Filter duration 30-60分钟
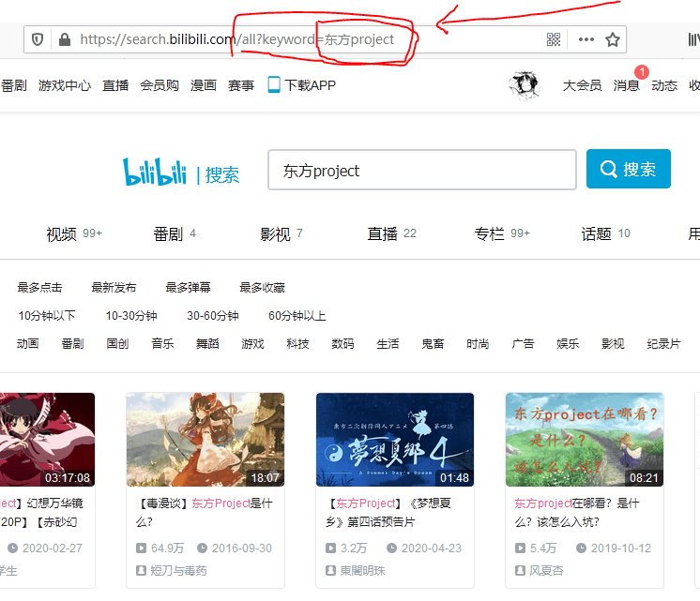This screenshot has width=700, height=601. [x=212, y=316]
